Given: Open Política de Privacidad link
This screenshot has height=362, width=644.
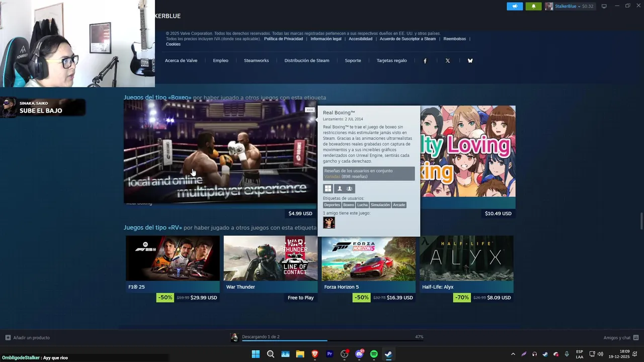Looking at the screenshot, I should point(283,39).
